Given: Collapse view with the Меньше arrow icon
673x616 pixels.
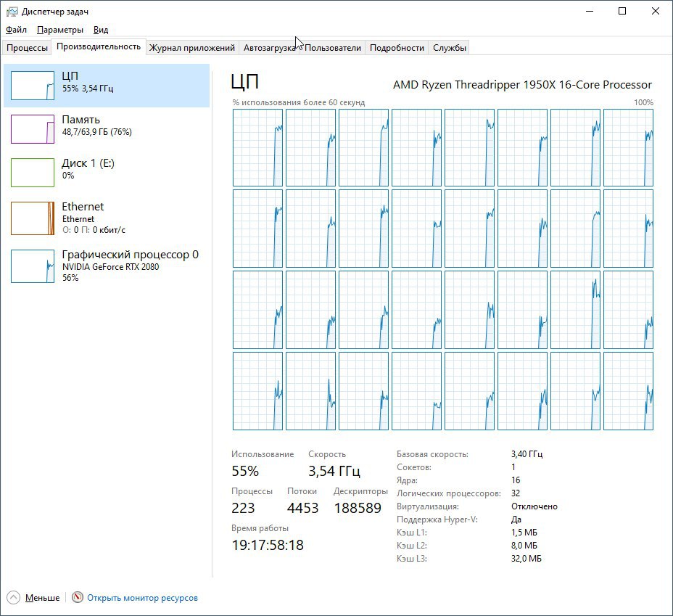Looking at the screenshot, I should (x=13, y=598).
